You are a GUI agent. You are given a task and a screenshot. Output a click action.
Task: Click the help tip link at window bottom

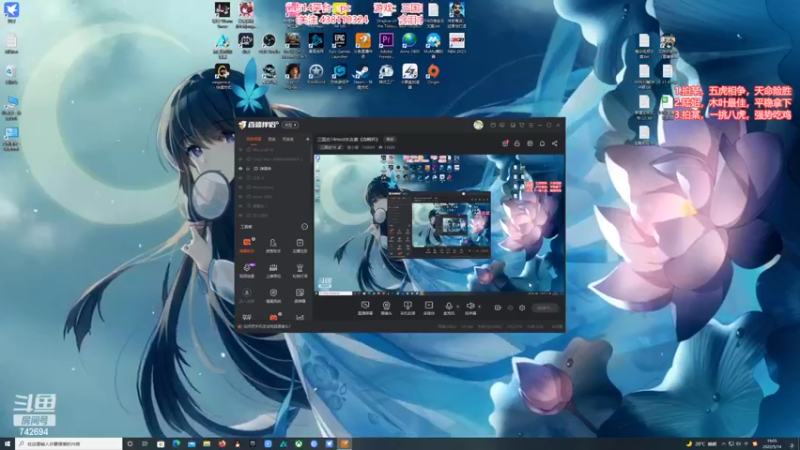click(x=265, y=327)
